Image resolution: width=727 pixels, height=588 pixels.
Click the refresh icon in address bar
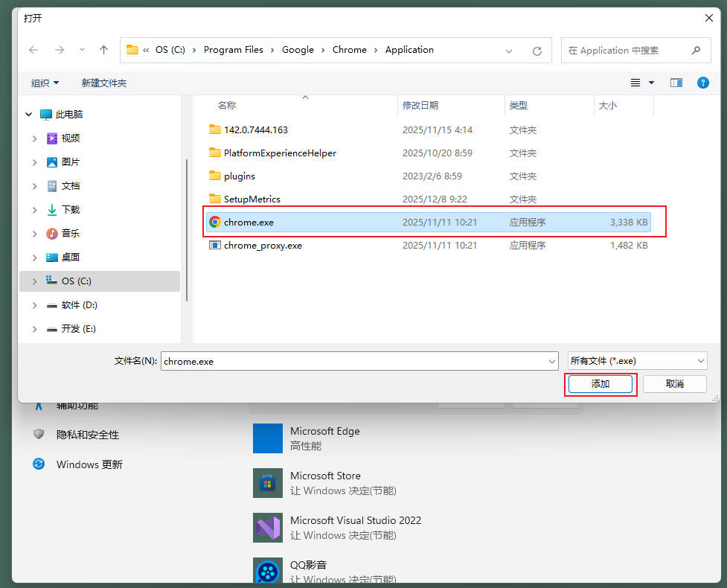537,51
